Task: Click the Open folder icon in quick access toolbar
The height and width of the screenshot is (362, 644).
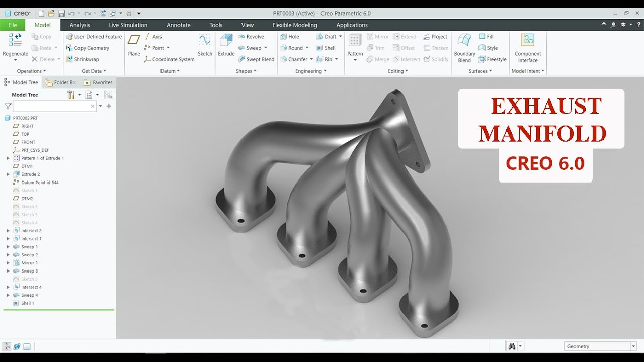Action: click(x=51, y=13)
